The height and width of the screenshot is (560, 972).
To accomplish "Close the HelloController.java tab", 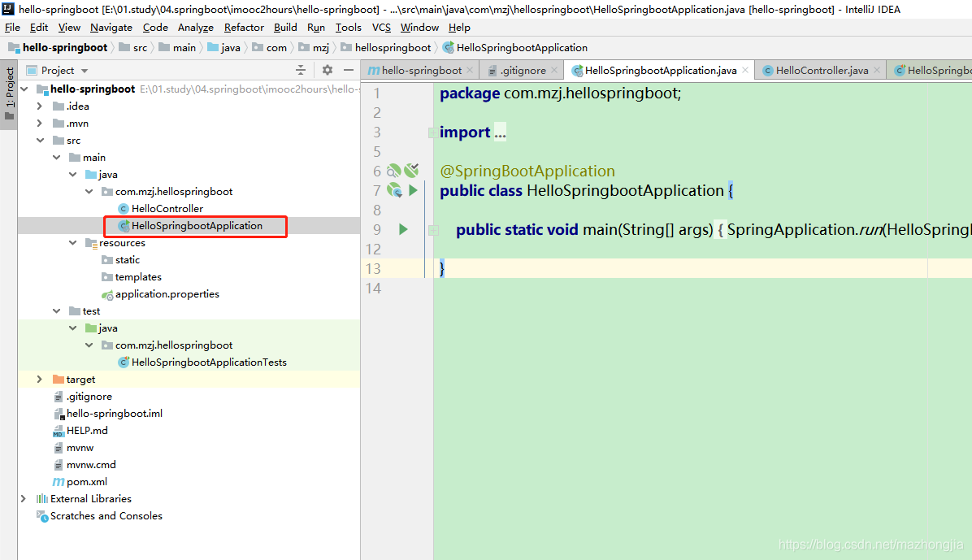I will [x=877, y=70].
